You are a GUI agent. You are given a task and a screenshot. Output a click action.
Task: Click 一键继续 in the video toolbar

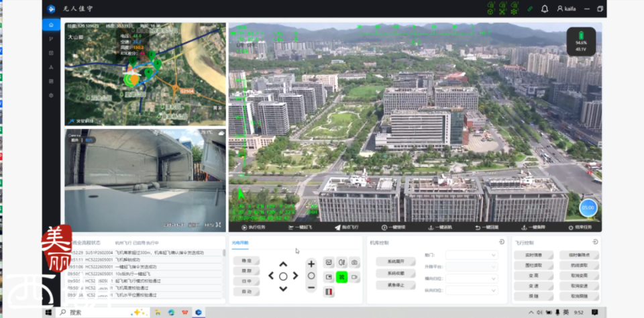(x=394, y=227)
